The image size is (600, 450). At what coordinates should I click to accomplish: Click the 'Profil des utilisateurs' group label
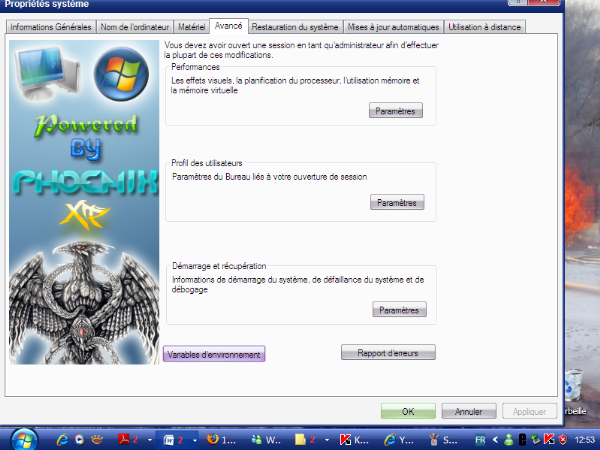pyautogui.click(x=207, y=163)
